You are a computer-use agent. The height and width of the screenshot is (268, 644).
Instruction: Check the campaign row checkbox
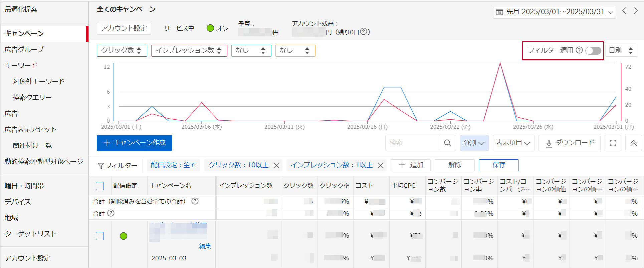100,236
